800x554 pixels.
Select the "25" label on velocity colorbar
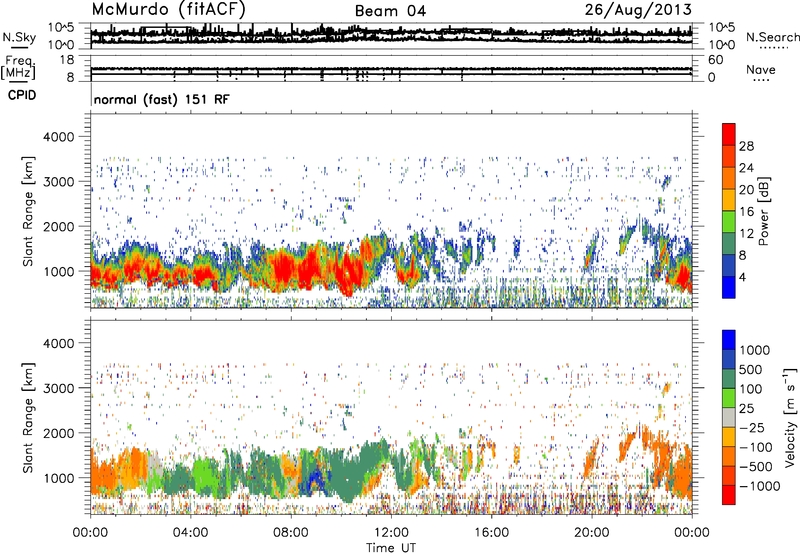(746, 408)
